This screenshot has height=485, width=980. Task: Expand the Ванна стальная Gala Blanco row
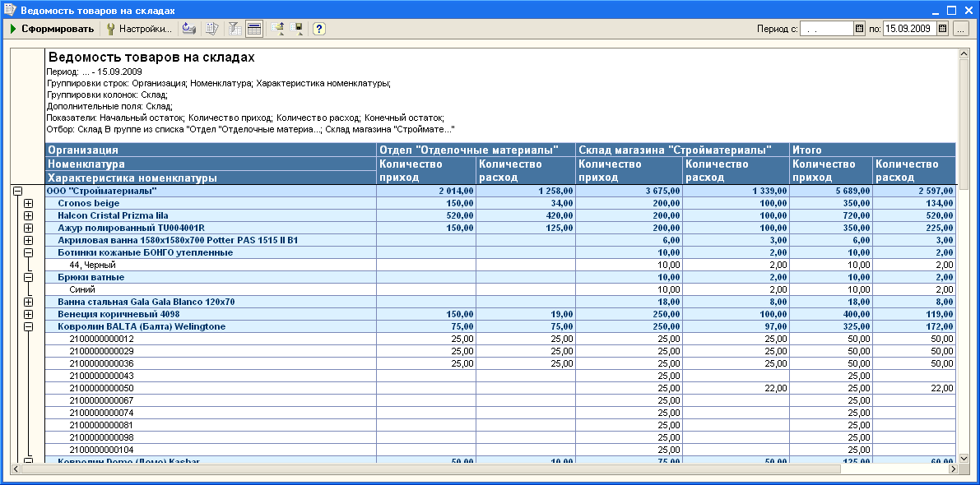[28, 303]
